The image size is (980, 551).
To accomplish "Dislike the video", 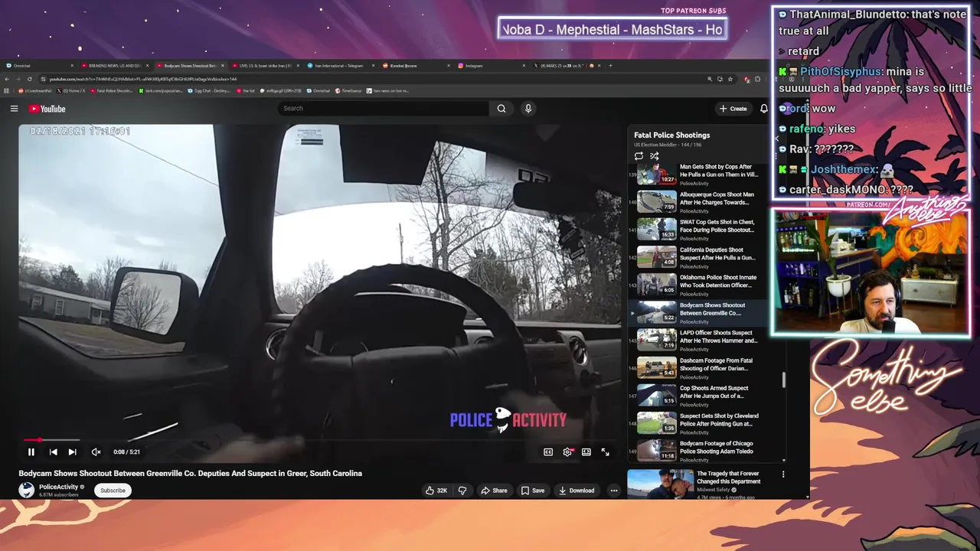I will click(x=462, y=491).
